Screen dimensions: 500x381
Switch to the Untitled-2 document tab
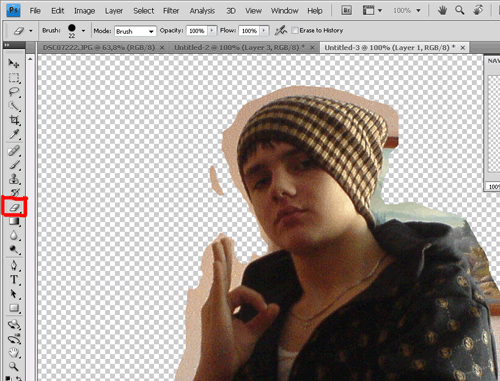239,47
